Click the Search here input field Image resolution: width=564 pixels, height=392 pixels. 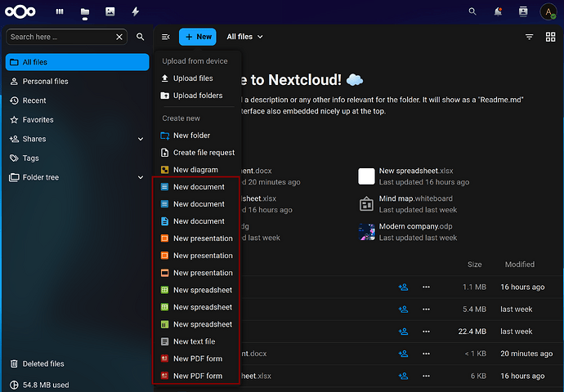[60, 37]
